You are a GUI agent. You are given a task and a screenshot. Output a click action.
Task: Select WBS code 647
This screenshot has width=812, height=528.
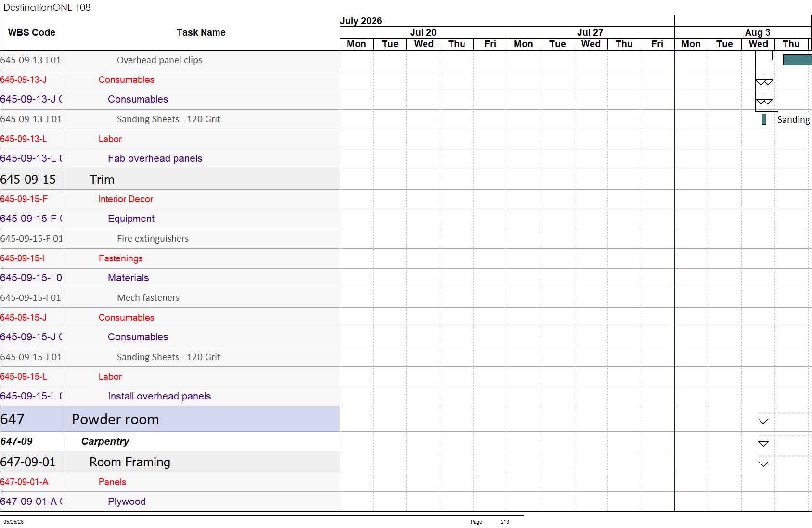coord(31,419)
